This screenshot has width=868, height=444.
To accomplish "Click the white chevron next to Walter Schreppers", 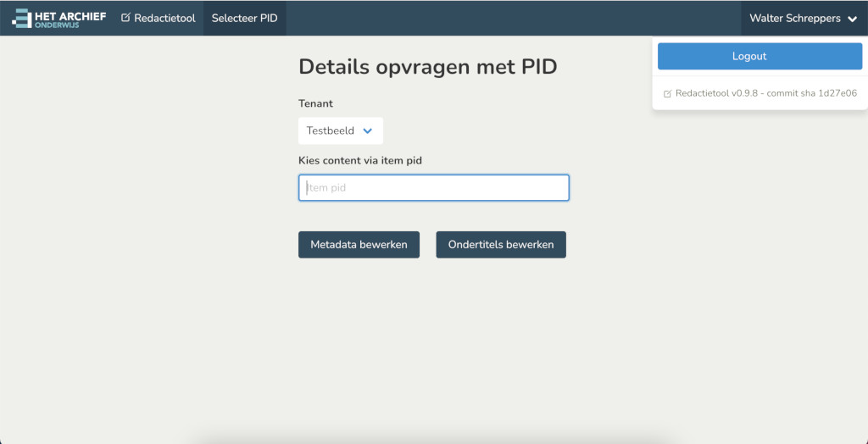I will point(852,19).
